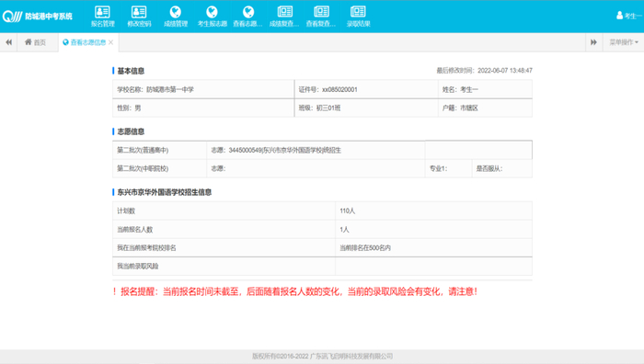Click the 专业1 cell
The height and width of the screenshot is (364, 644).
click(449, 168)
